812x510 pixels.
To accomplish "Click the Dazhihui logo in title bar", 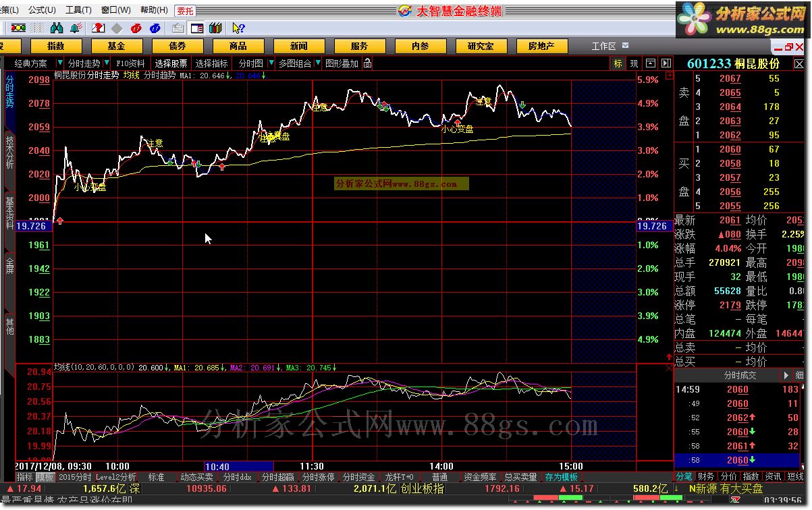I will (405, 10).
